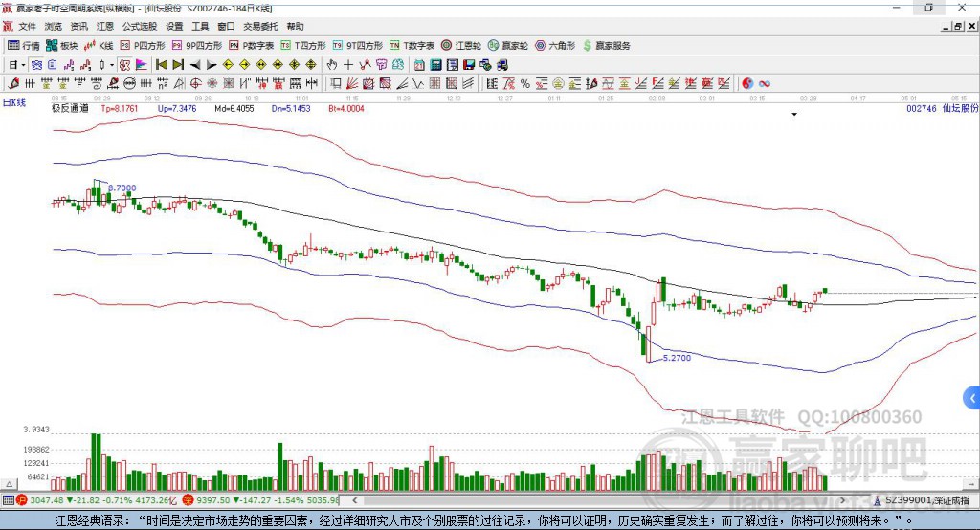Click the Md=6.4055 value
Screen dimensions: 980x530
click(234, 108)
